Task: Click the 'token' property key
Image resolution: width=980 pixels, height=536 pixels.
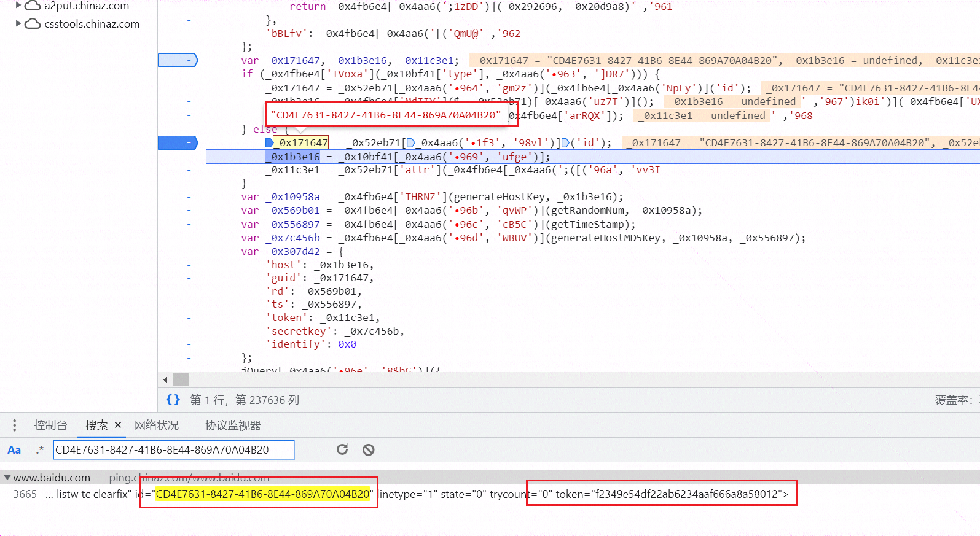Action: pyautogui.click(x=286, y=317)
